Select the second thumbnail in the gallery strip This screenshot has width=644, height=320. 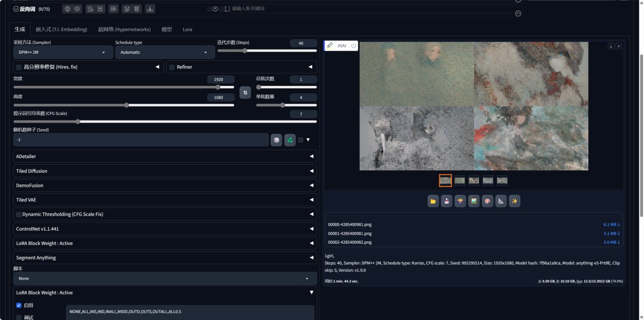tap(459, 180)
